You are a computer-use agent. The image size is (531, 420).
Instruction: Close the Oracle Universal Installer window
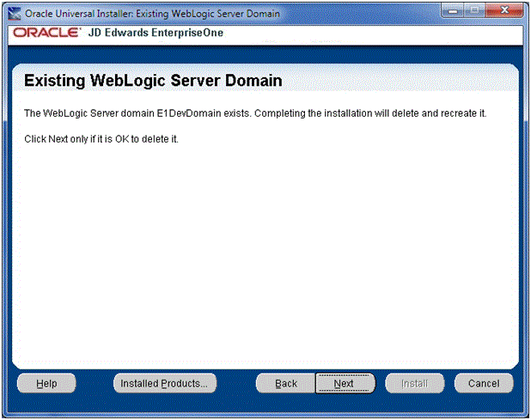504,11
